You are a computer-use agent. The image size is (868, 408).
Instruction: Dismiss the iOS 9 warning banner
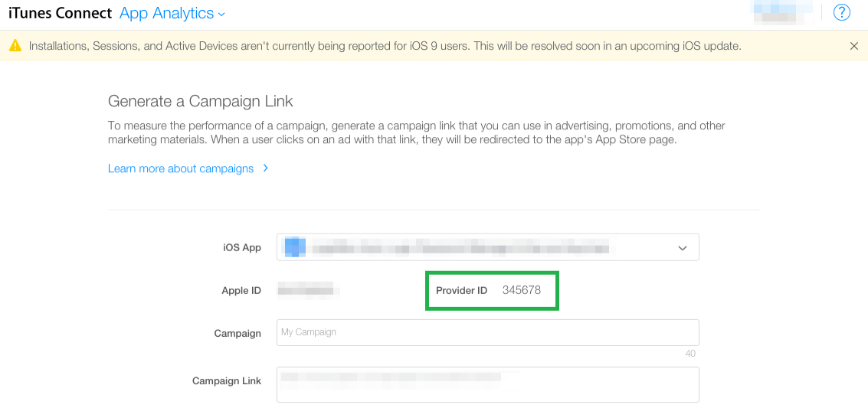tap(854, 46)
